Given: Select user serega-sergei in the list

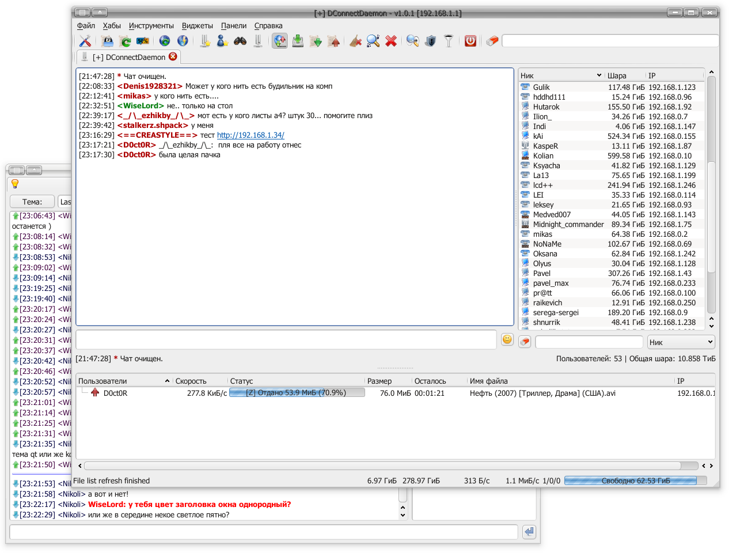Looking at the screenshot, I should point(612,312).
